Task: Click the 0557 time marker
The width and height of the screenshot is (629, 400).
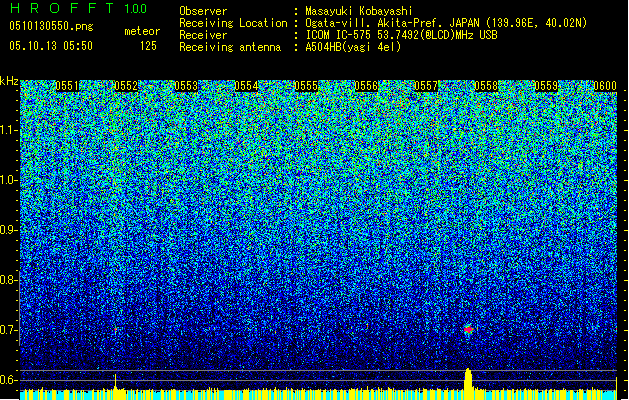Action: click(x=426, y=86)
